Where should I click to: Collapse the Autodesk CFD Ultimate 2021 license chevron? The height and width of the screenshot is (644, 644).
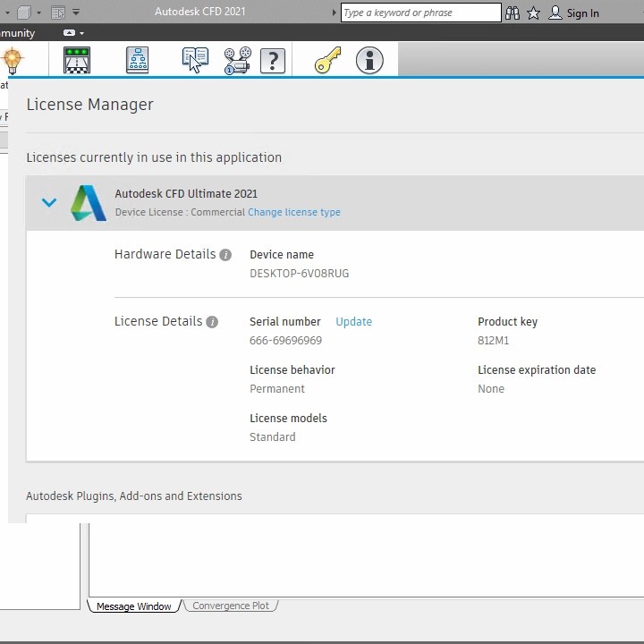point(49,203)
